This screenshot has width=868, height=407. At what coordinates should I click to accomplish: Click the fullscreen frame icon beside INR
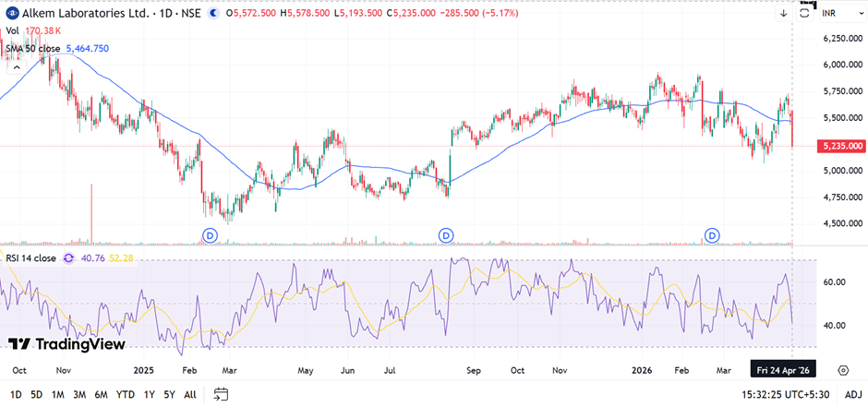click(805, 12)
